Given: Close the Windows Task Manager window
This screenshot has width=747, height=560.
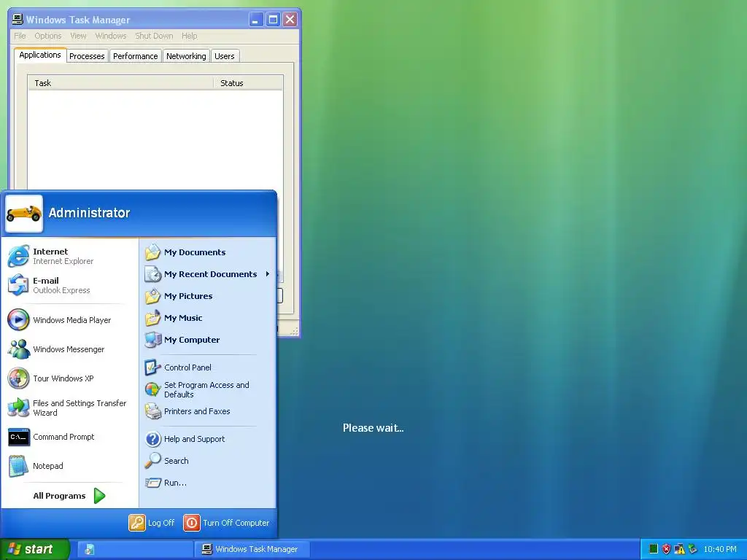Looking at the screenshot, I should pyautogui.click(x=290, y=20).
